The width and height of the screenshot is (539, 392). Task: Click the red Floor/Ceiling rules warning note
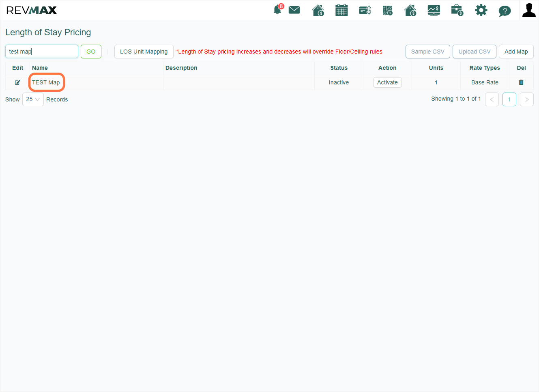coord(279,52)
